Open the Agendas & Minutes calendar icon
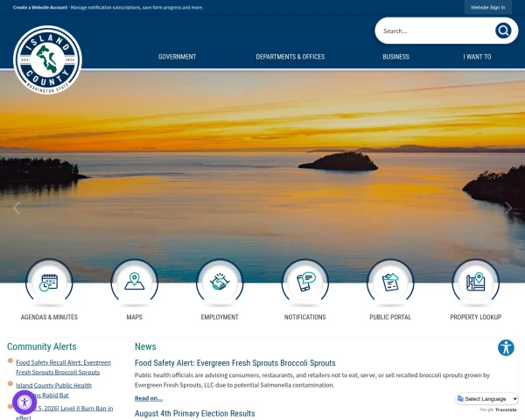Screen dimensions: 525x420 pos(49,282)
